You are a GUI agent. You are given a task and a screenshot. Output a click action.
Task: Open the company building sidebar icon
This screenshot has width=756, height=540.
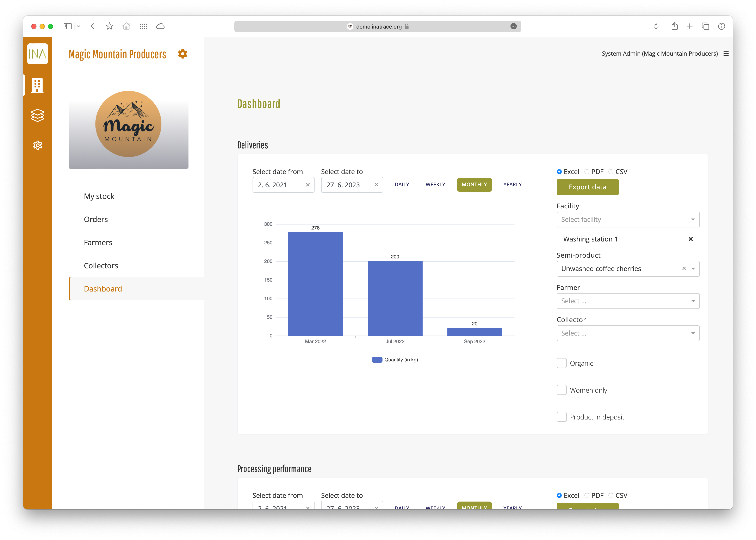[37, 85]
